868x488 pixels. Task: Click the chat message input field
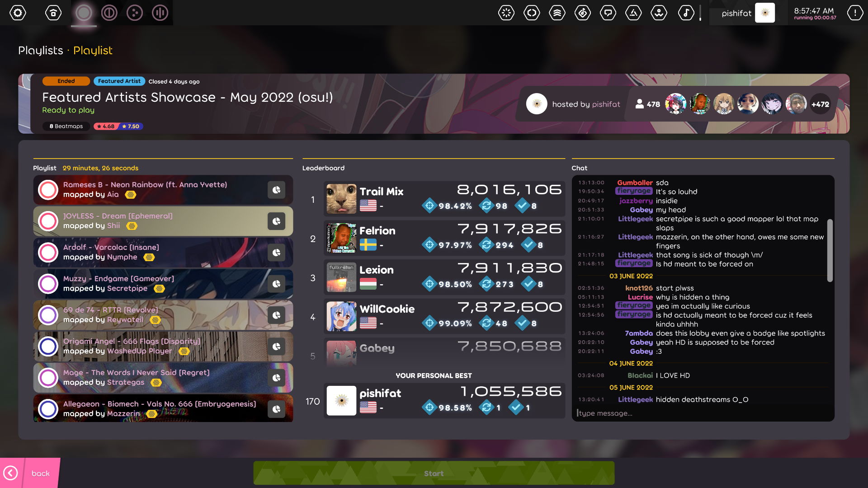click(x=703, y=413)
